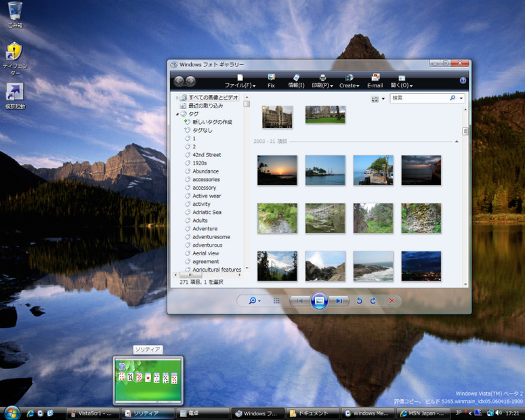525x420 pixels.
Task: Expand すべての画像とビデオ tree node
Action: (177, 98)
